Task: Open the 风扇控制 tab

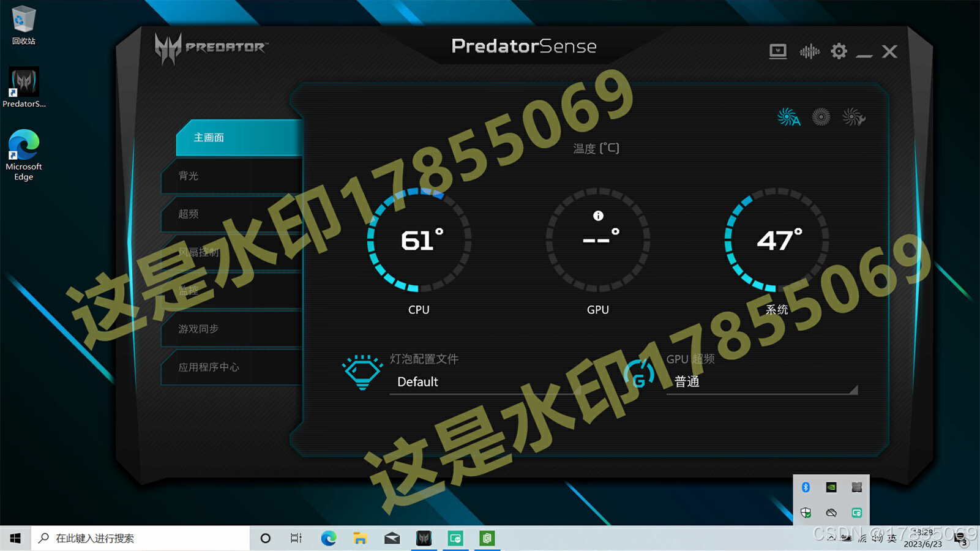Action: (232, 252)
